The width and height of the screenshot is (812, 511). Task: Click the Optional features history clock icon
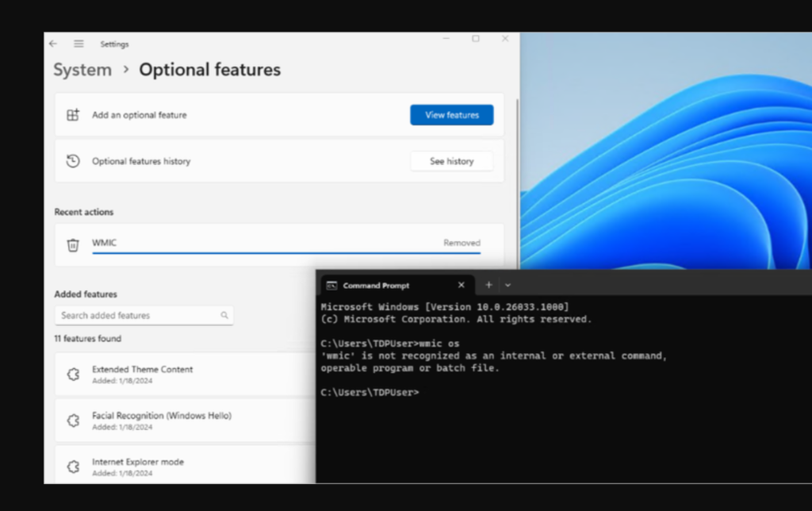73,161
